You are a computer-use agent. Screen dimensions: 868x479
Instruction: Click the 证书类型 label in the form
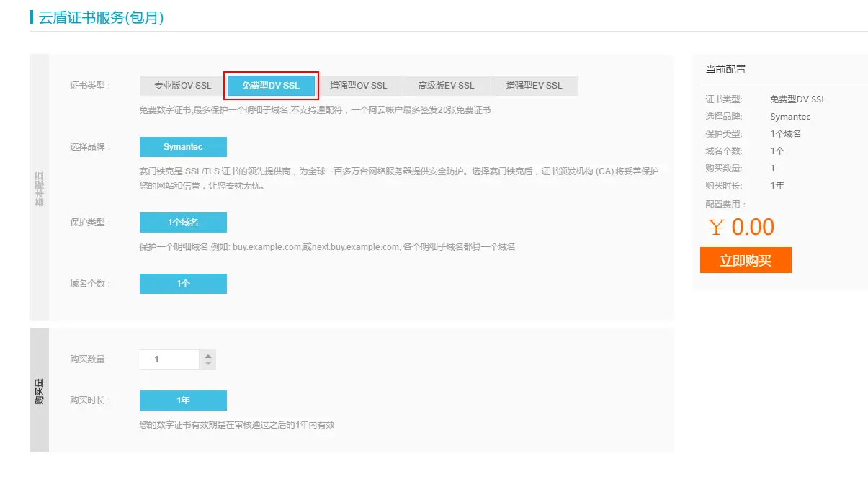pos(91,86)
